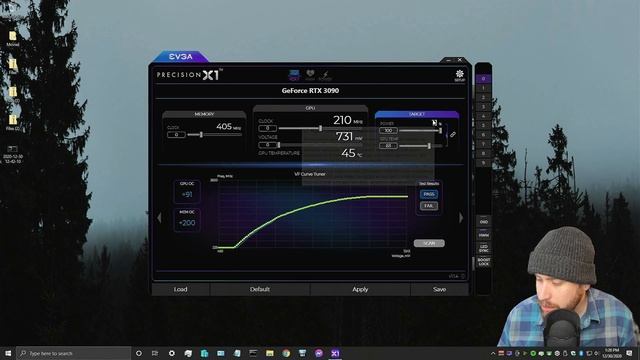The height and width of the screenshot is (360, 640).
Task: Click the Target panel header
Action: [x=417, y=114]
